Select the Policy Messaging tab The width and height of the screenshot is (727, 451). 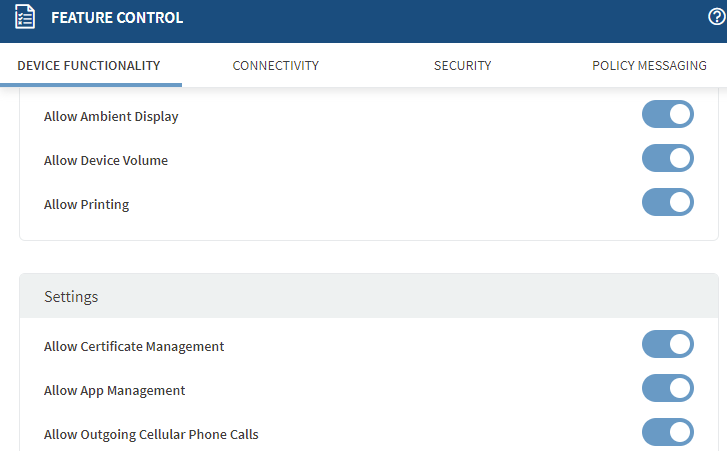click(x=649, y=66)
